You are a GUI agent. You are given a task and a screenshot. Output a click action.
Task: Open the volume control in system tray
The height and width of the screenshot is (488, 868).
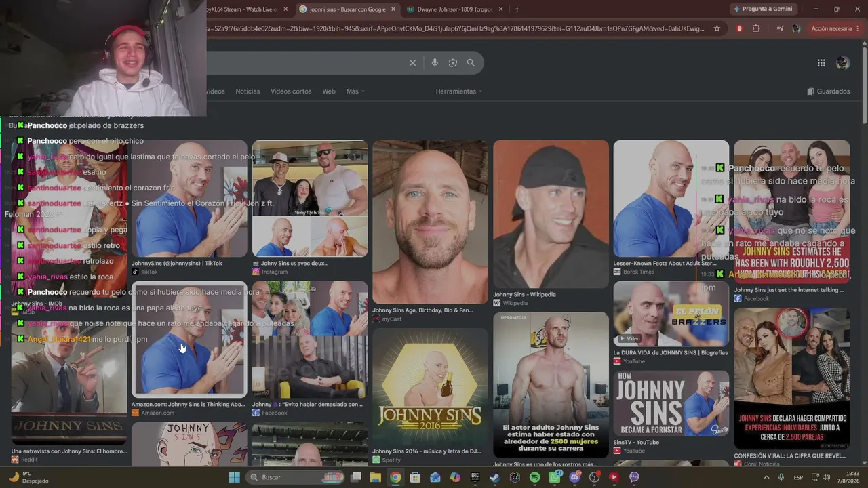[826, 477]
